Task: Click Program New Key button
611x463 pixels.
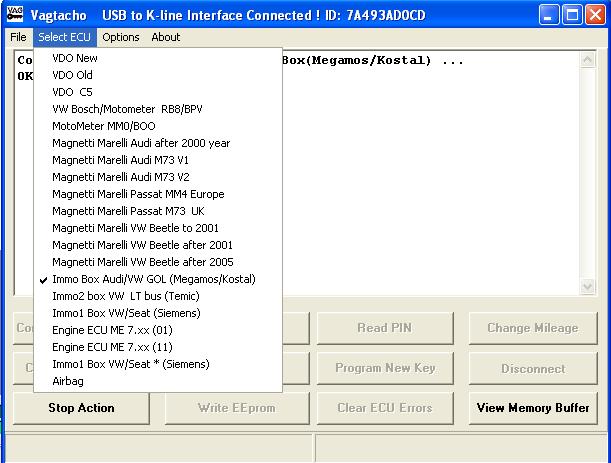Action: 385,368
